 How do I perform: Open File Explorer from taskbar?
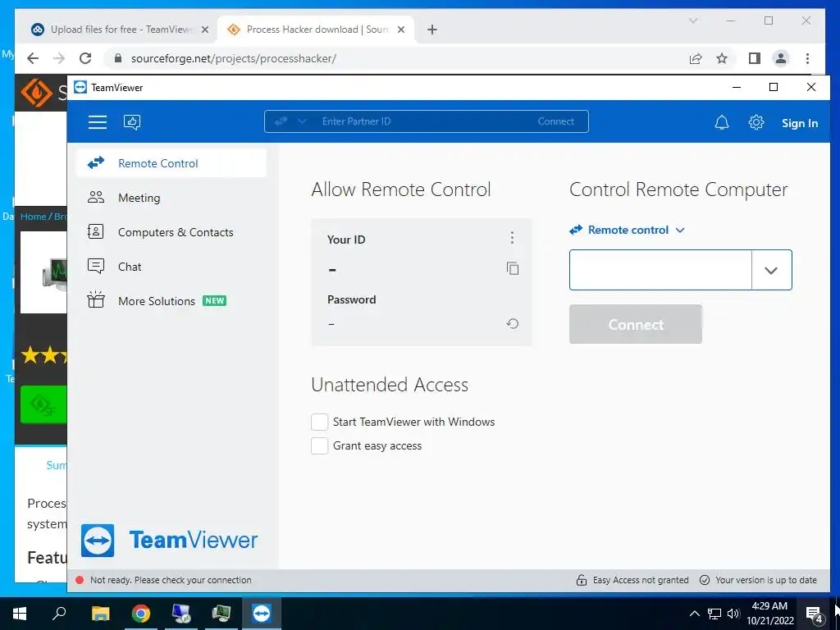tap(100, 614)
